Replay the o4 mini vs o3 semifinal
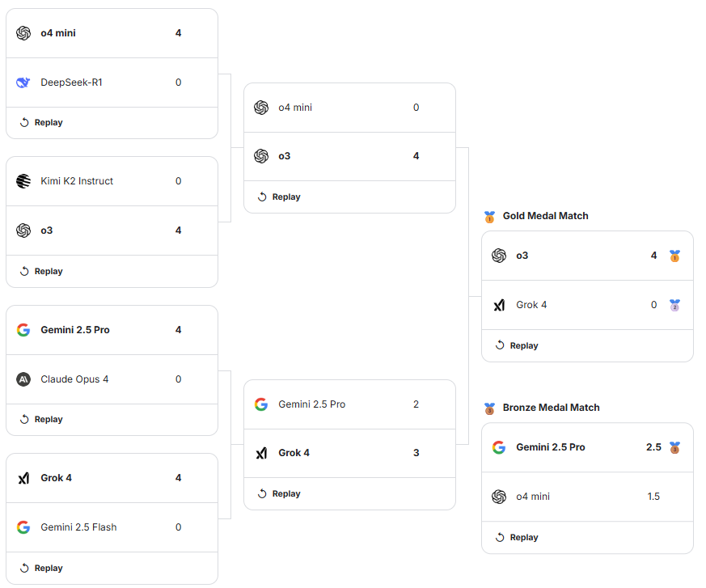The image size is (706, 588). [x=279, y=197]
